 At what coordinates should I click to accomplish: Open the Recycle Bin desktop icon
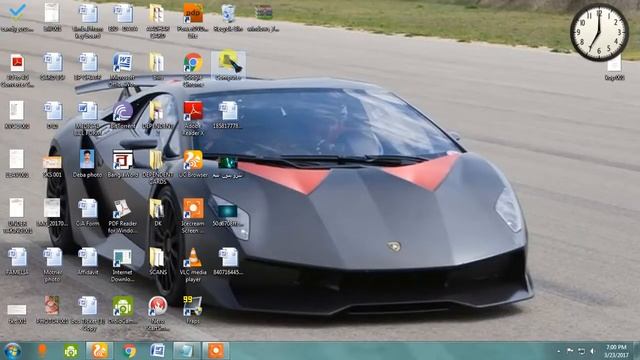pos(228,18)
